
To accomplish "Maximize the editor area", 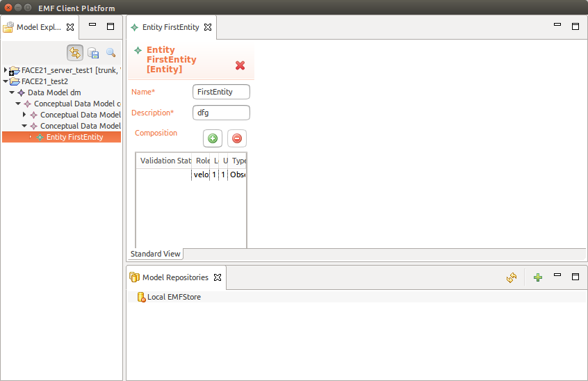I will [575, 26].
